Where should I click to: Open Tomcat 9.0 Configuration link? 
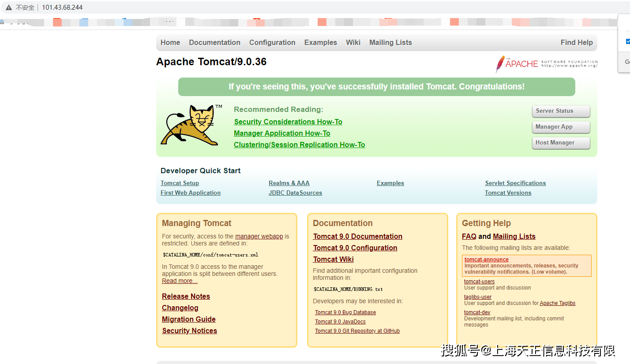pyautogui.click(x=355, y=248)
